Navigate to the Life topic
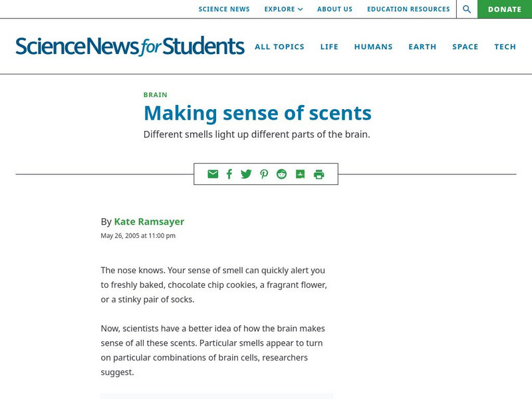This screenshot has height=399, width=532. (x=329, y=47)
